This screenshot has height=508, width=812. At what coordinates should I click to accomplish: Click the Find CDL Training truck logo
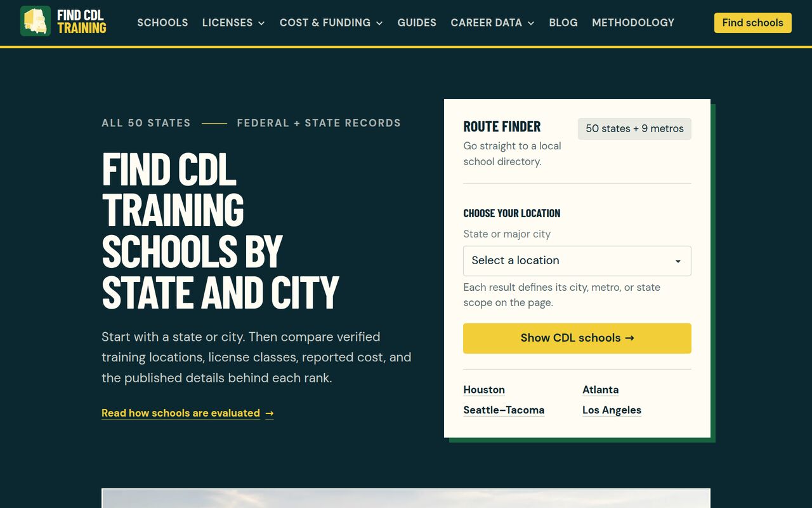[x=63, y=22]
